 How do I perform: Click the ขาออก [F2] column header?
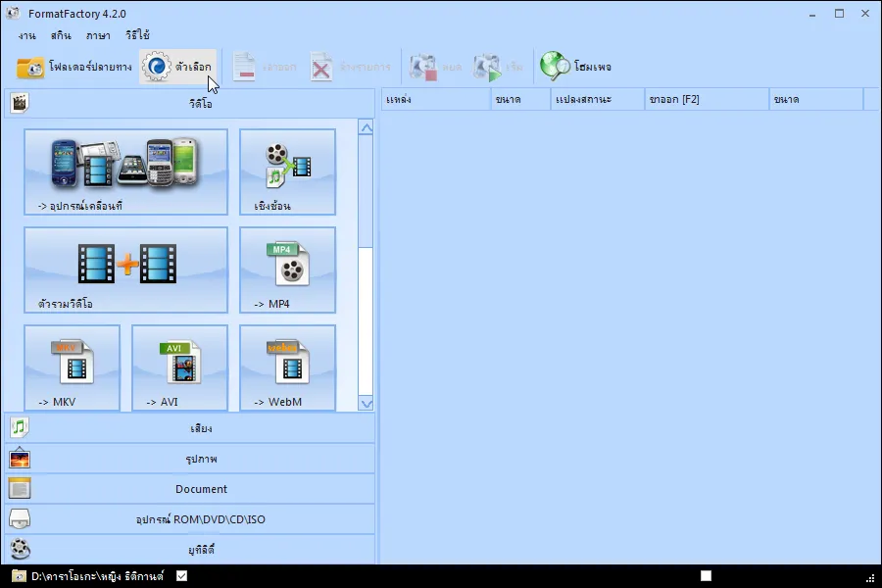(707, 100)
